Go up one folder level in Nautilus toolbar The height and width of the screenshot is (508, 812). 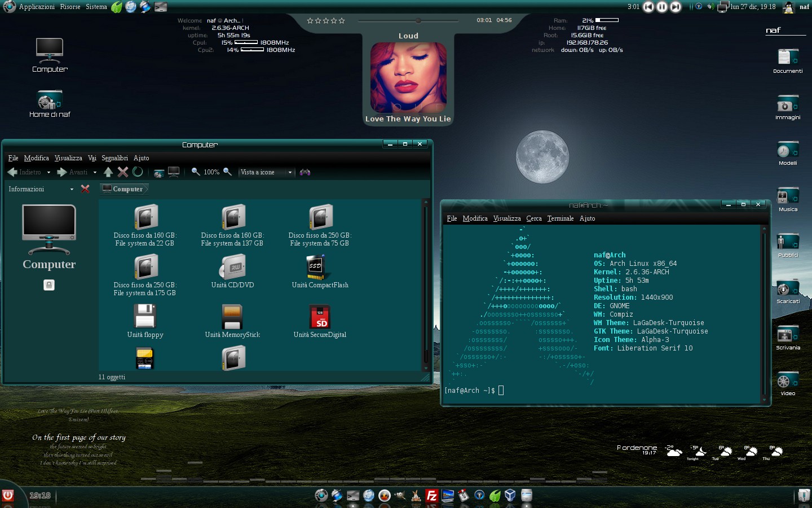[108, 172]
